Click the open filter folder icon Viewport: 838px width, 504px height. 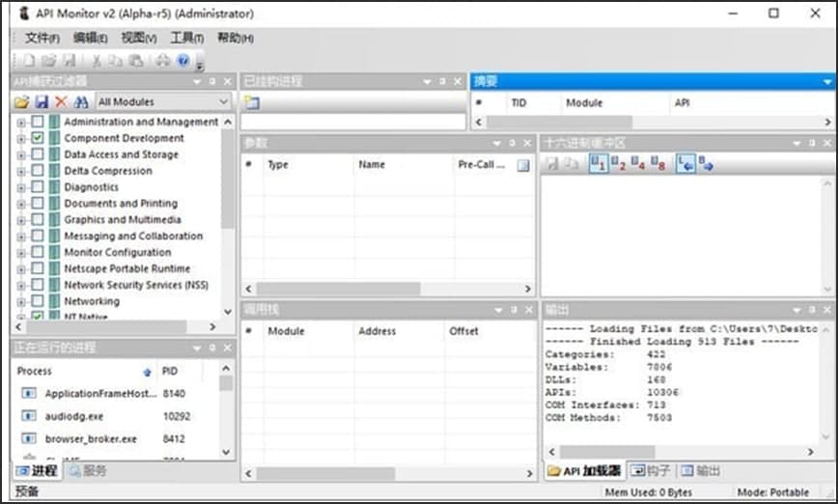21,102
